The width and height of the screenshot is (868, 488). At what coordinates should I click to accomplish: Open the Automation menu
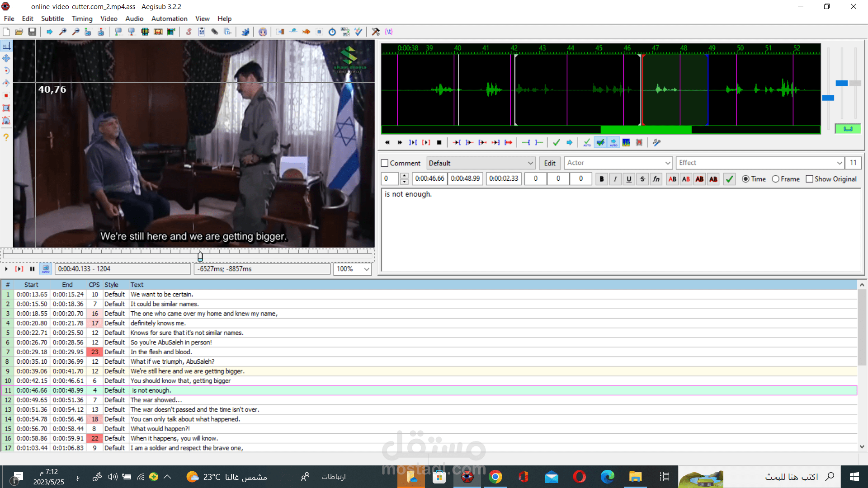coord(169,19)
